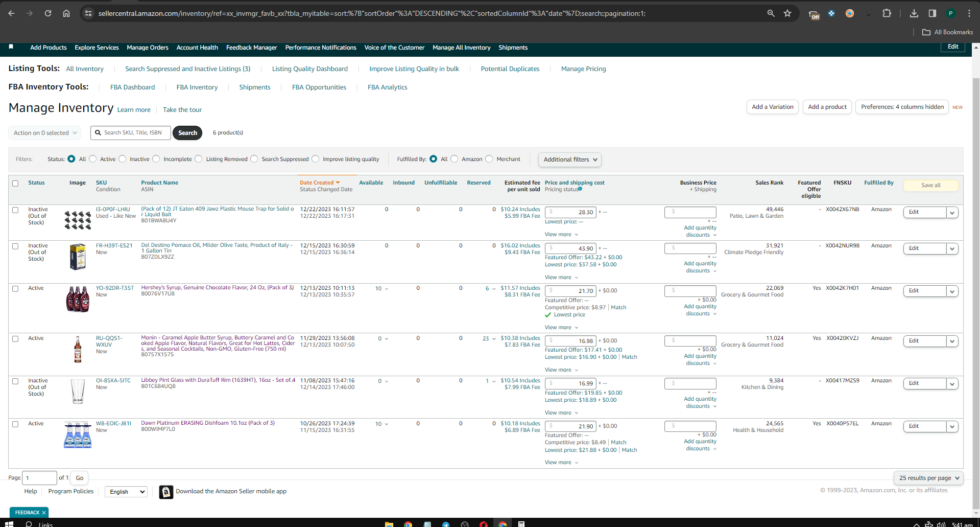The width and height of the screenshot is (980, 527).
Task: Open Feedback Manager in the top menu
Action: (x=252, y=48)
